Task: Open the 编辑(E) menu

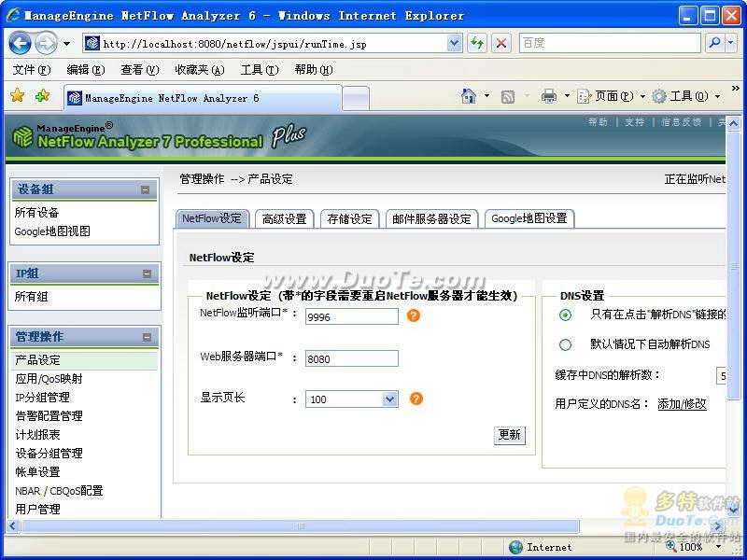Action: 86,70
